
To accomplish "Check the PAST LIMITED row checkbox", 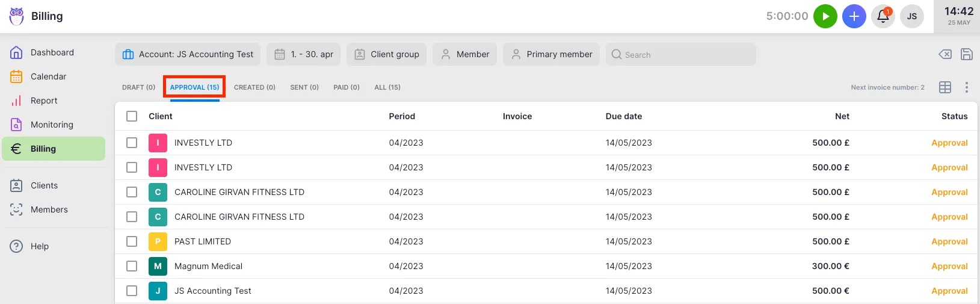I will click(x=132, y=241).
